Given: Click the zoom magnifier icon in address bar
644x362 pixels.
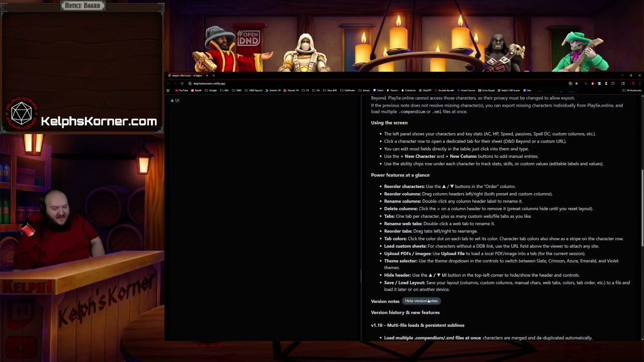Looking at the screenshot, I should click(571, 83).
